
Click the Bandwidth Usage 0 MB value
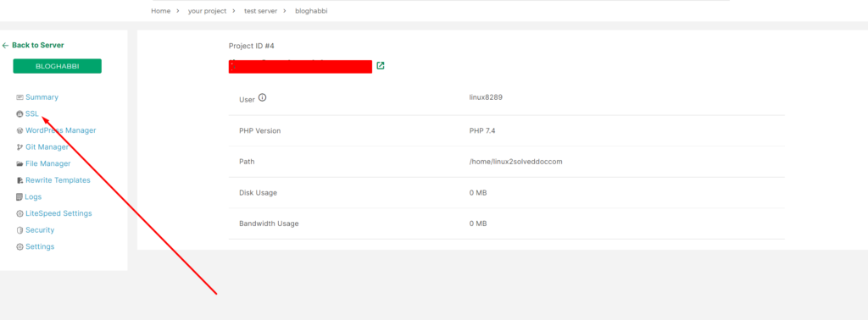pos(478,223)
